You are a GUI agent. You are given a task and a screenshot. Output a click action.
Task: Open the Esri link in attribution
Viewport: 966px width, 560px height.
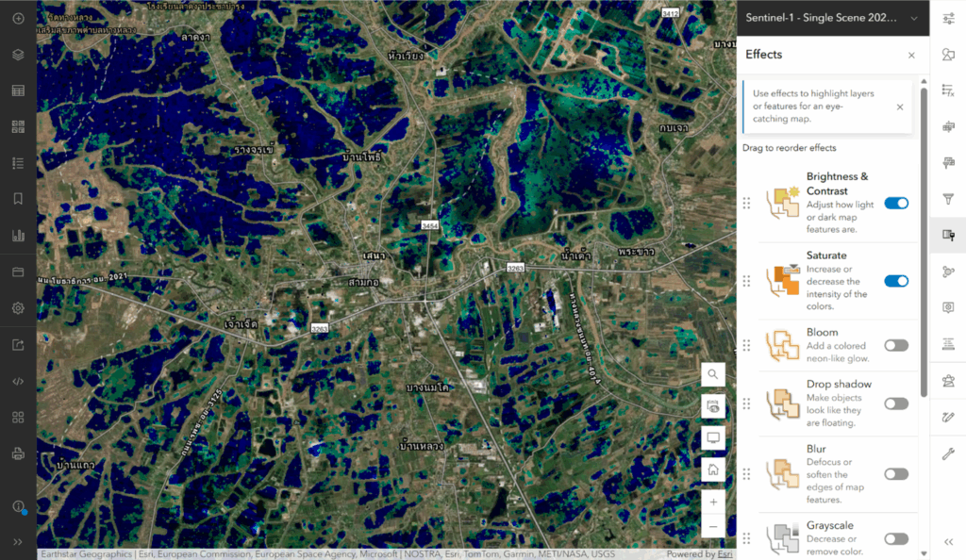(x=724, y=554)
